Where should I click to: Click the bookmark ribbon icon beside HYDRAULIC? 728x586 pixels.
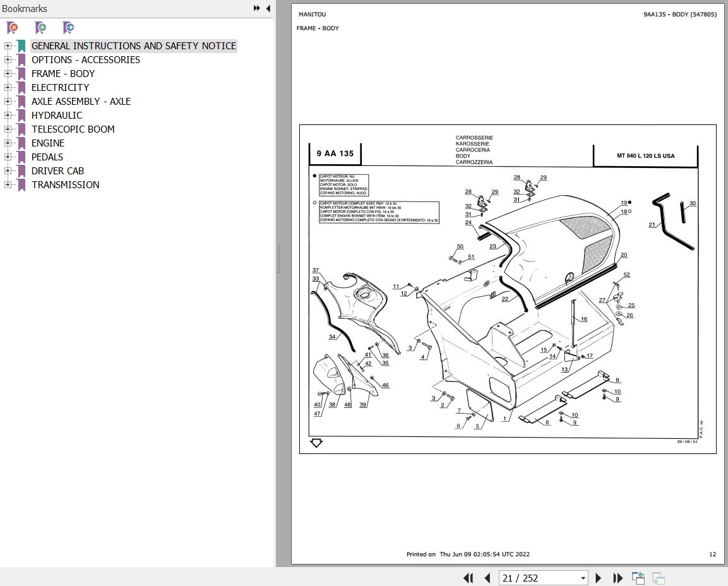point(21,115)
